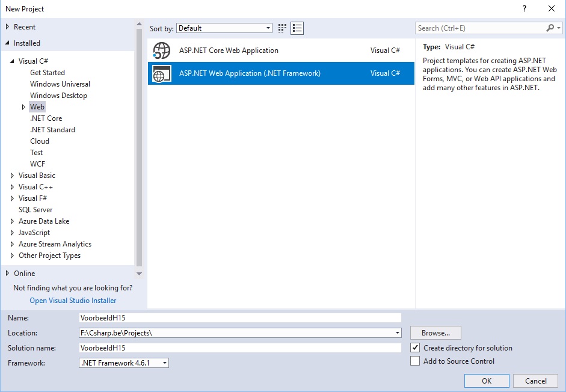
Task: Collapse the Installed section
Action: tap(7, 43)
